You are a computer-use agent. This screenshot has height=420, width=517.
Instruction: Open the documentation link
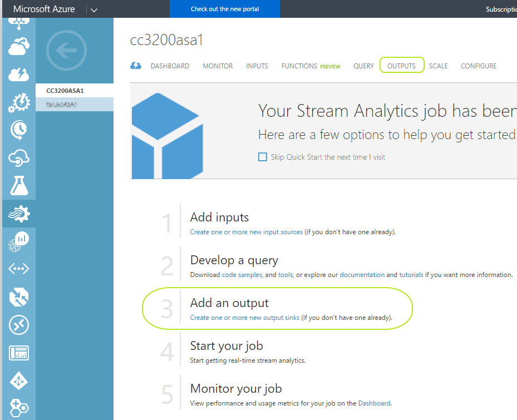click(362, 275)
